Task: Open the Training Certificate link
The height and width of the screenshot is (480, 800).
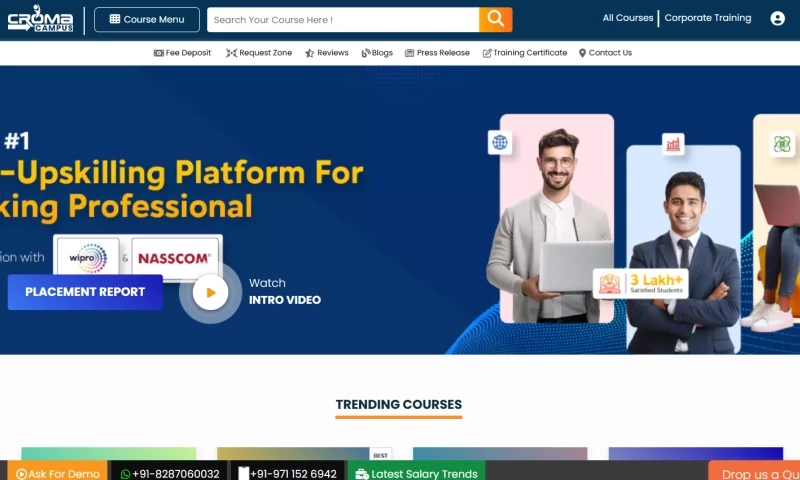Action: pyautogui.click(x=524, y=53)
